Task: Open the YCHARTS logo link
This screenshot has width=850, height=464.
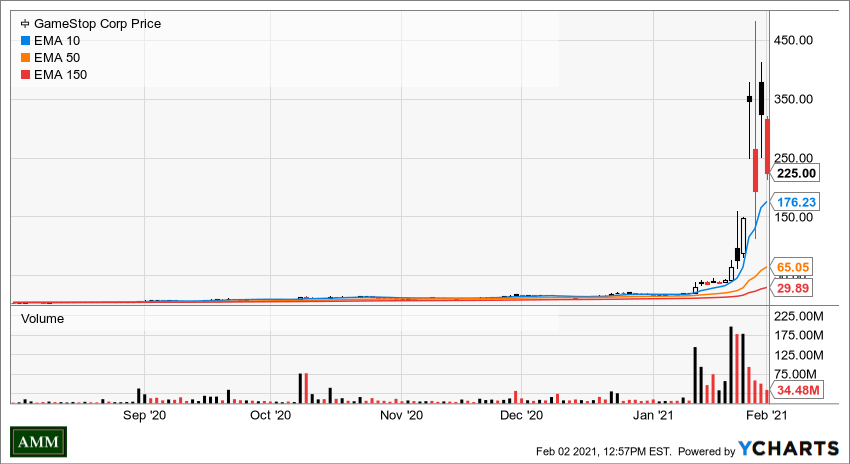Action: click(x=788, y=449)
